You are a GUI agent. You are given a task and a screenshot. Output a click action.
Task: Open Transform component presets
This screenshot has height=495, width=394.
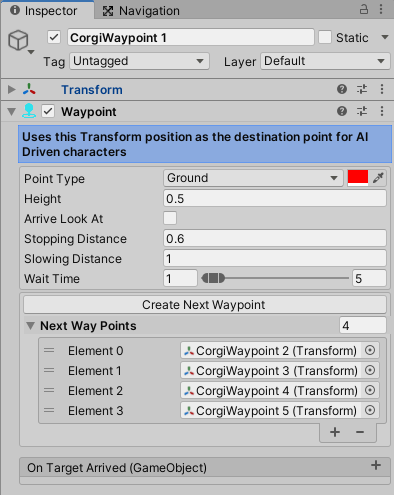[x=362, y=89]
